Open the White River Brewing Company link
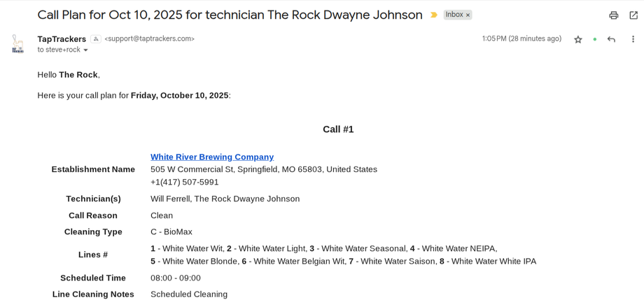The image size is (644, 300). point(212,157)
